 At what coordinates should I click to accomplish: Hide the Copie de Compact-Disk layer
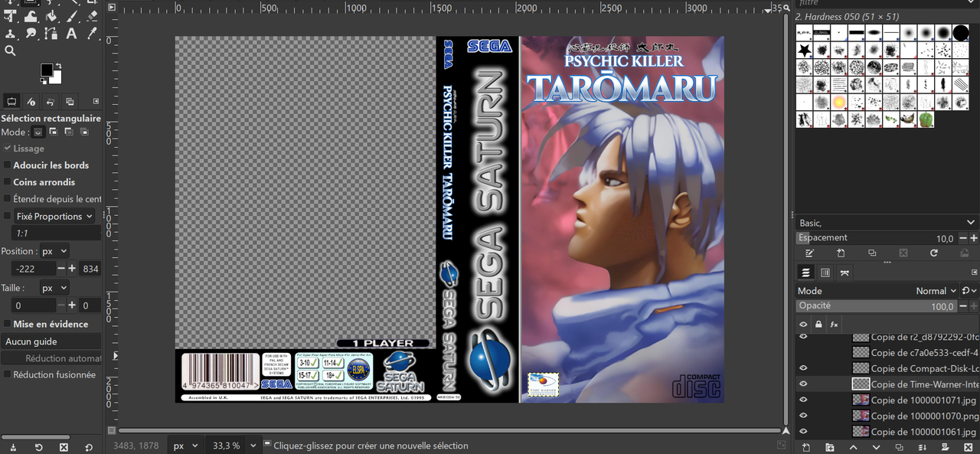[803, 368]
